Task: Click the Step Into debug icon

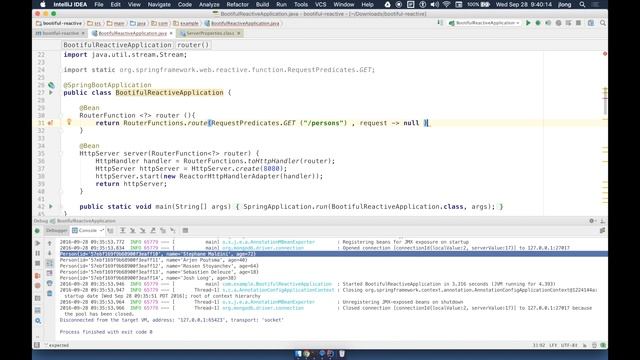Action: [x=133, y=231]
